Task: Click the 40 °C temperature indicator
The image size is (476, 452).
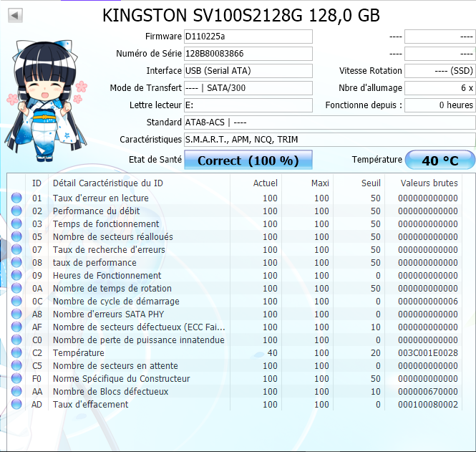Action: (x=440, y=160)
